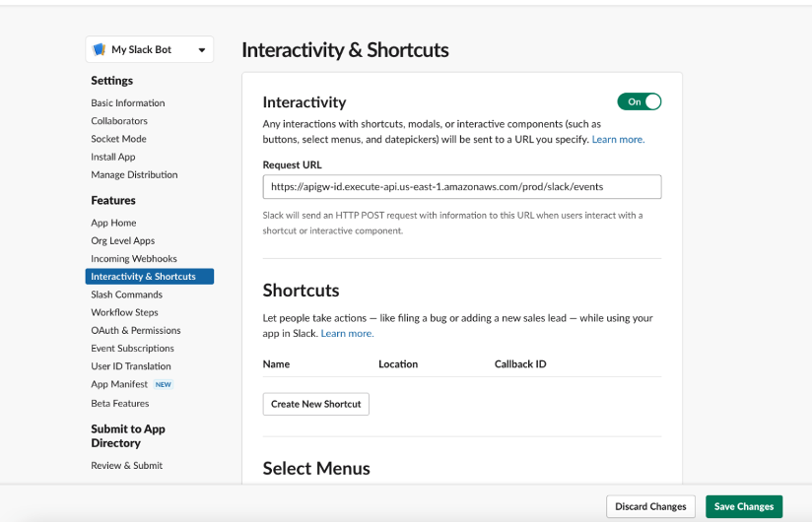Go to App Home feature

click(113, 223)
